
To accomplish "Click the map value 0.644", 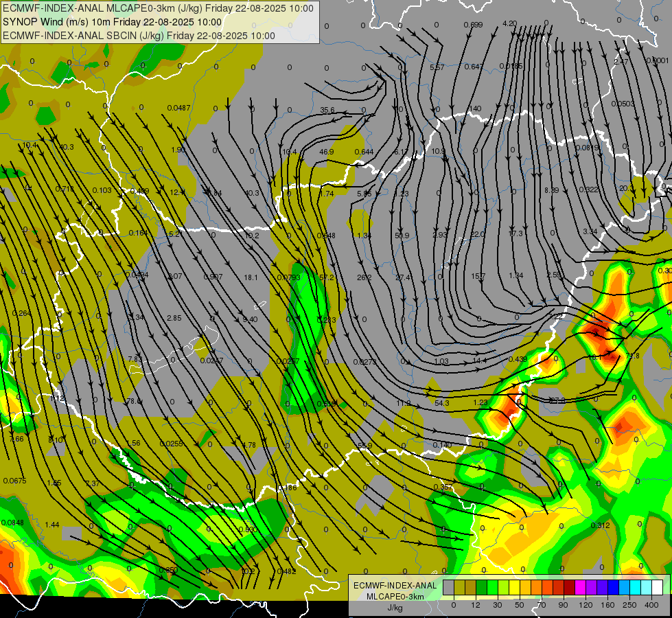I will pyautogui.click(x=364, y=152).
